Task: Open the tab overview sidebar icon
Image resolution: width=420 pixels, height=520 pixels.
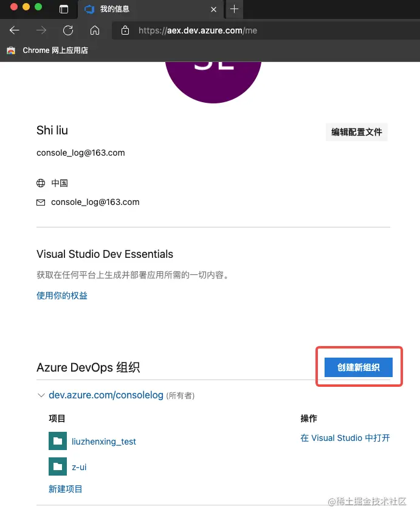Action: point(64,9)
